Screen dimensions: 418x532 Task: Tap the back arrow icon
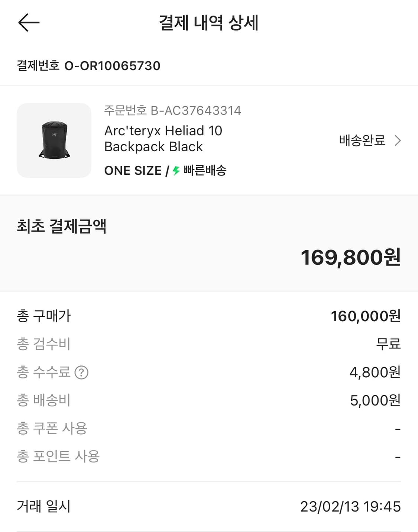pos(29,23)
